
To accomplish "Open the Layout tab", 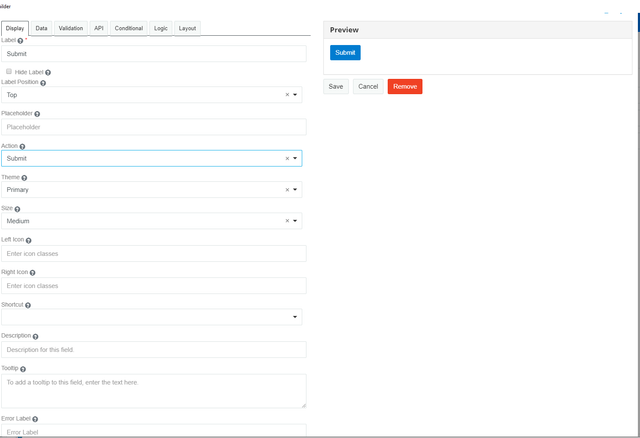I will [x=187, y=29].
